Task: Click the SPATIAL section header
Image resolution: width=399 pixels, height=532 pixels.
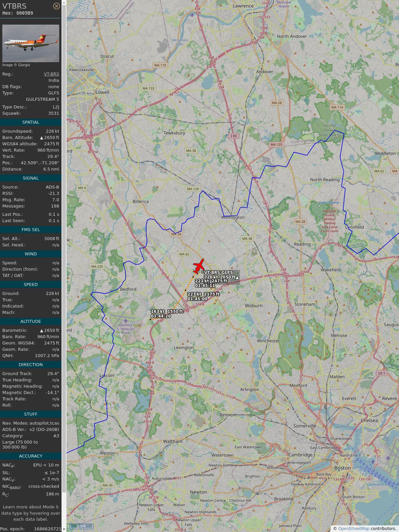Action: (x=31, y=122)
